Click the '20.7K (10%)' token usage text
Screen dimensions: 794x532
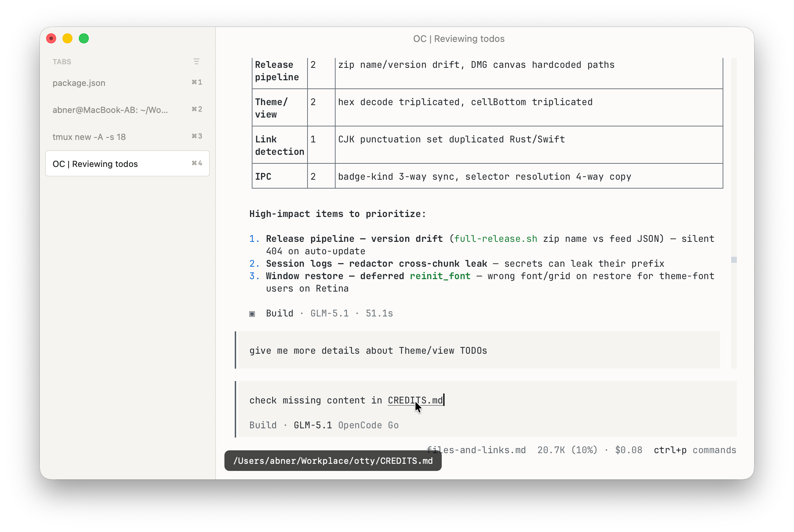(x=567, y=450)
